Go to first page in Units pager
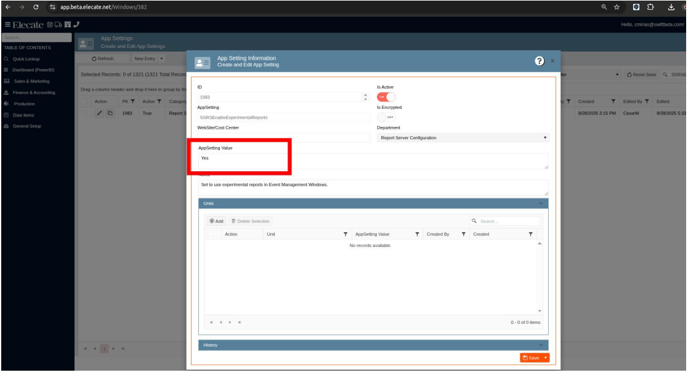The image size is (688, 375). click(211, 322)
